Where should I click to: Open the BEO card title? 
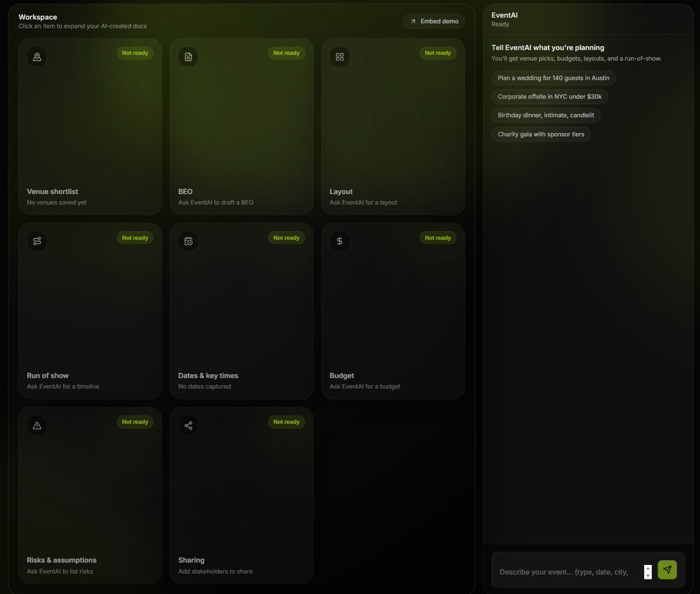point(185,192)
